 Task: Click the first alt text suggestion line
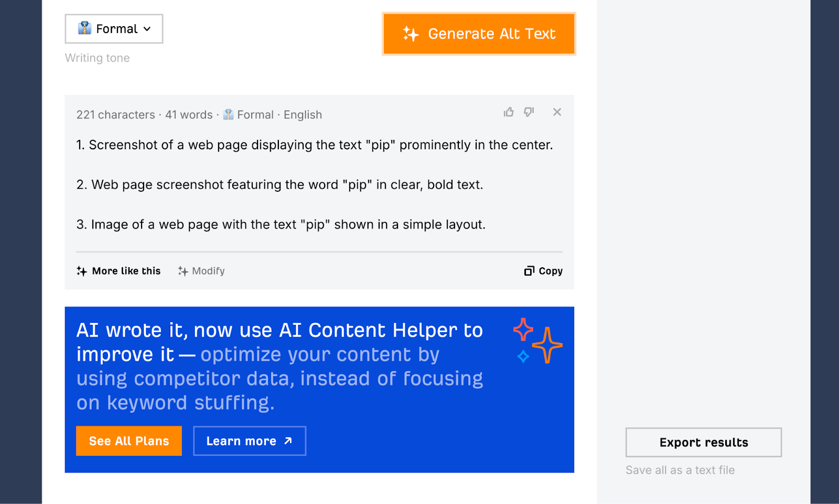(315, 145)
